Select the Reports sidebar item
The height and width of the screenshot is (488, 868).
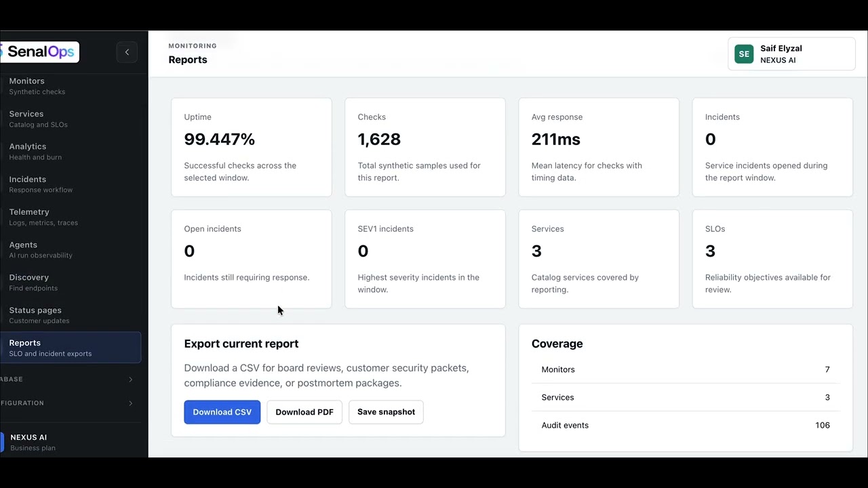[x=71, y=348]
